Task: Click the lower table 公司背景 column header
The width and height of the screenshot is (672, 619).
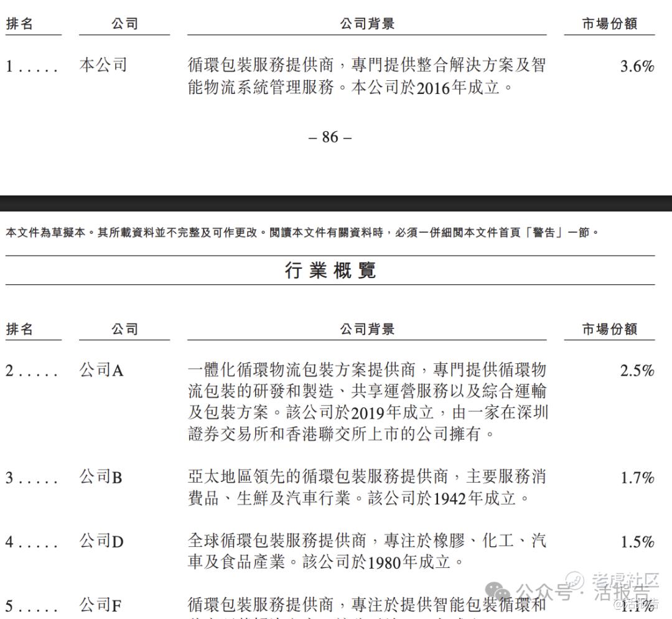Action: [x=367, y=329]
